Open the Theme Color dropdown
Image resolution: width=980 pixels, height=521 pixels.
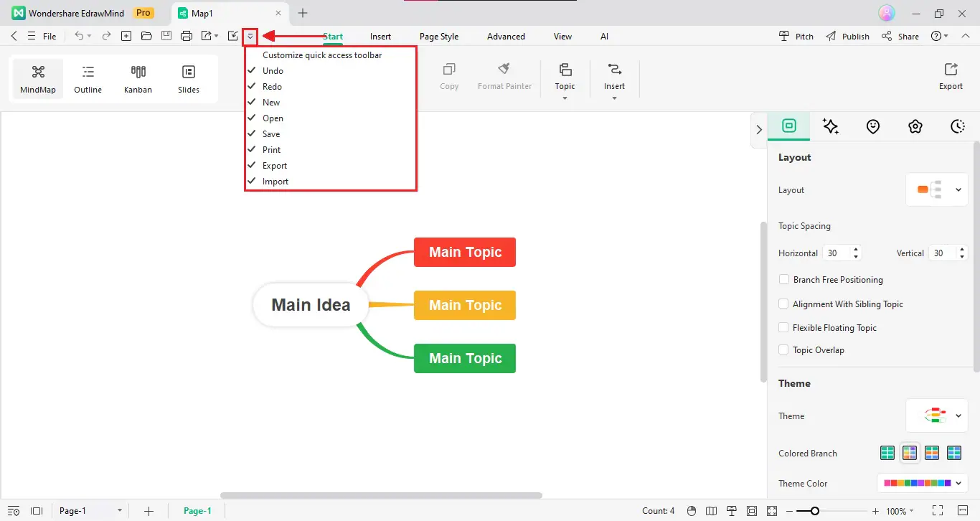923,483
